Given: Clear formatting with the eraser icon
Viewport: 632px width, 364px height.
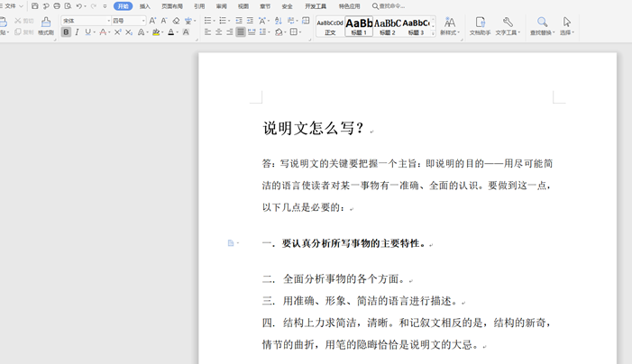Looking at the screenshot, I should coord(176,21).
